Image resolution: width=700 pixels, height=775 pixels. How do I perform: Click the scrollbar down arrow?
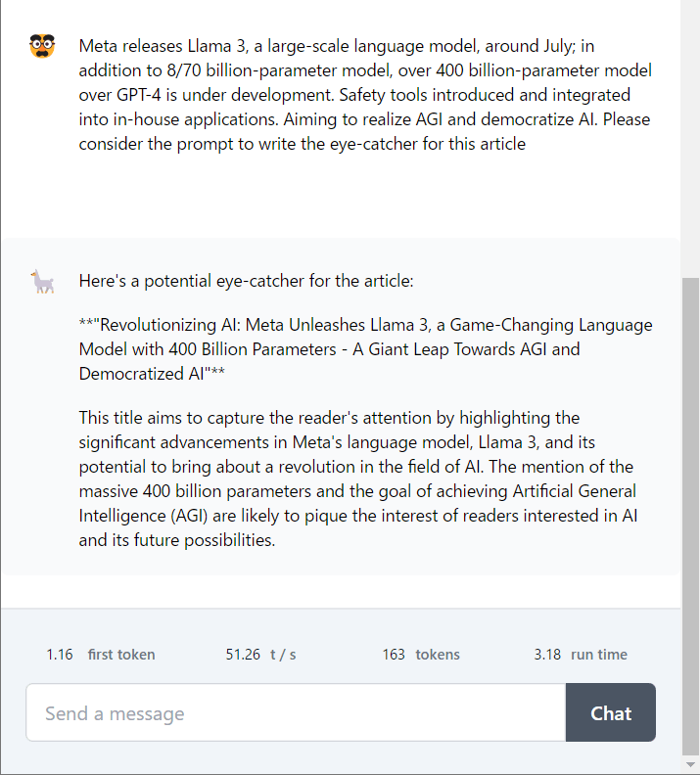(x=690, y=764)
